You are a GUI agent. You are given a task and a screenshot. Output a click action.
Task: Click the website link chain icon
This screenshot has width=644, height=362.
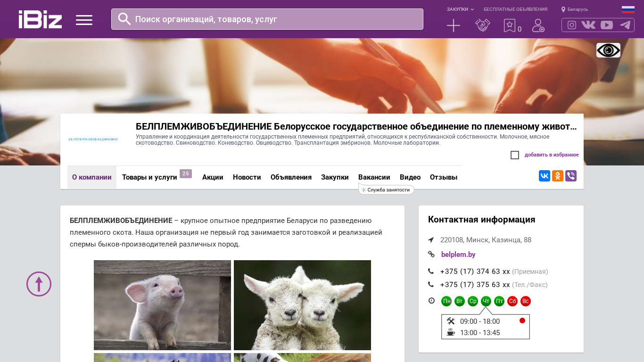click(x=431, y=255)
